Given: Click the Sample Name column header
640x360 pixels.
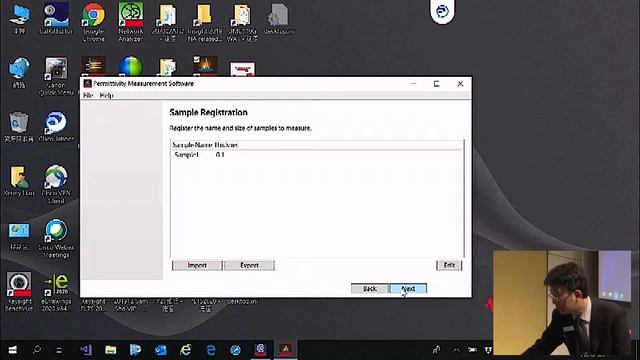Looking at the screenshot, I should pos(193,145).
